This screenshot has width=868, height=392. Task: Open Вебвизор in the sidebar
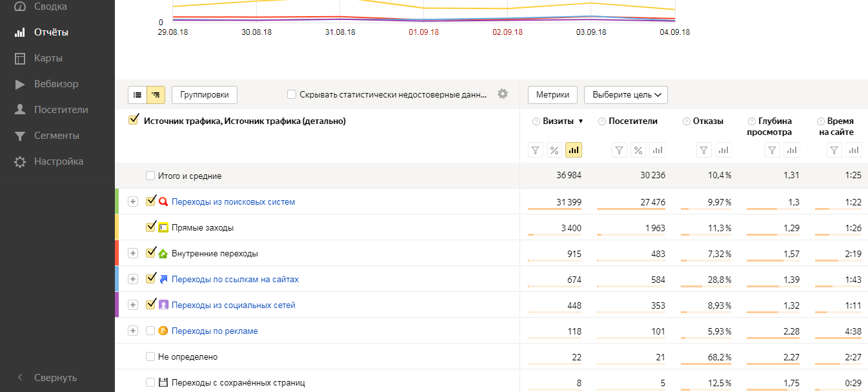(56, 84)
